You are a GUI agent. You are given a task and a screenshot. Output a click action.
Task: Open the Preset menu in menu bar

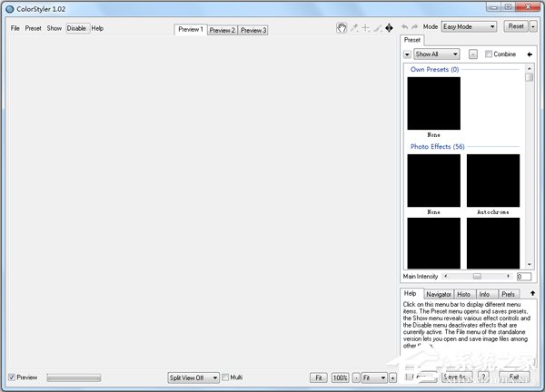[34, 28]
